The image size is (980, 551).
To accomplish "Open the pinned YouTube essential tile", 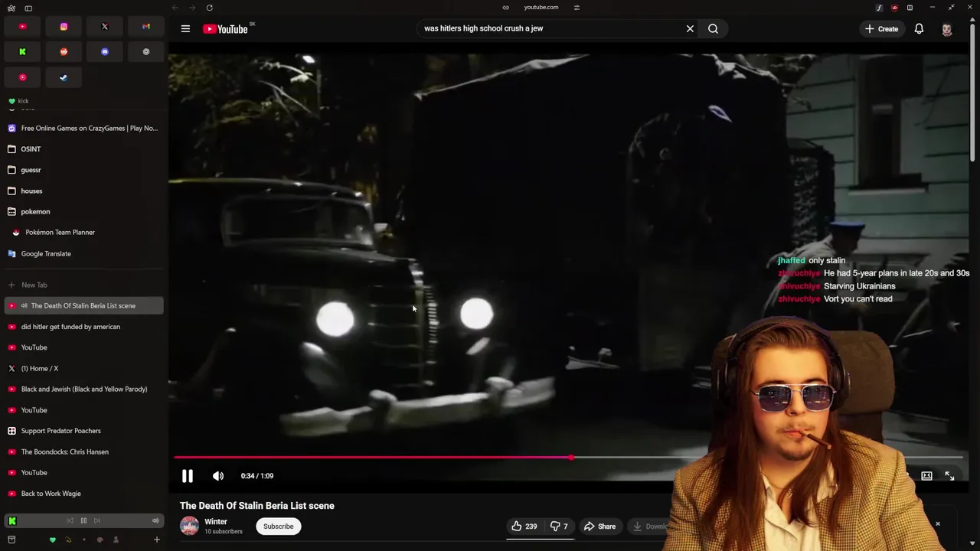I will coord(22,27).
